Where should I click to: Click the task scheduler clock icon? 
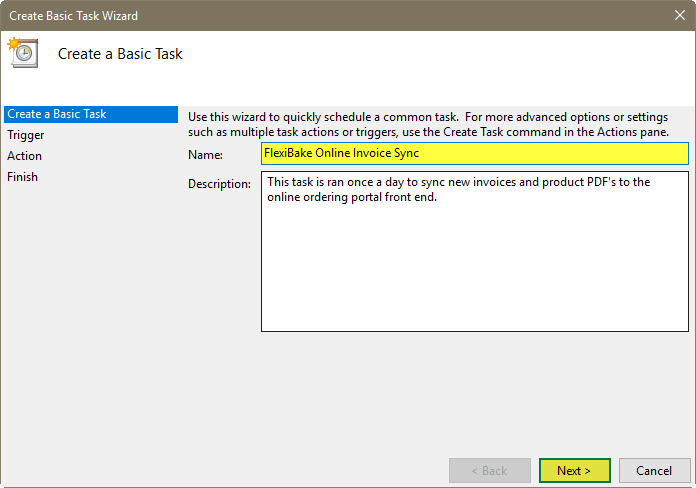(x=23, y=53)
